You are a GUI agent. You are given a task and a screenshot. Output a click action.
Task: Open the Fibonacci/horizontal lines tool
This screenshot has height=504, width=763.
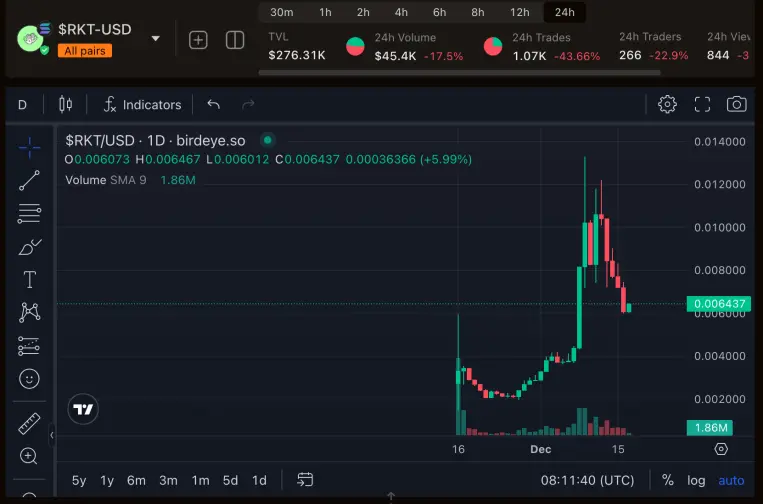[x=29, y=213]
